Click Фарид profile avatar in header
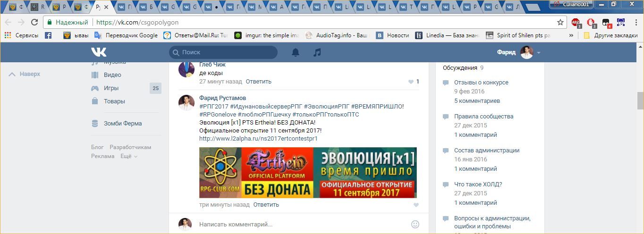 tap(526, 52)
